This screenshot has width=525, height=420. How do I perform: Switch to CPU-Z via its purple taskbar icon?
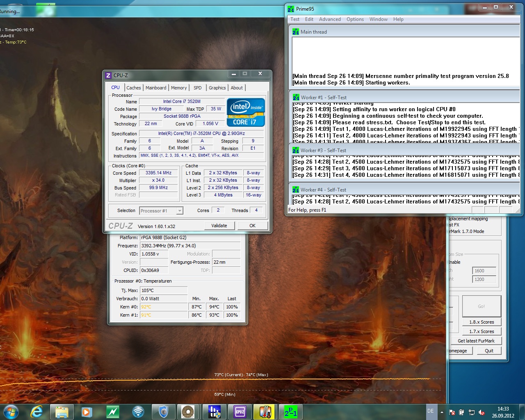click(240, 411)
